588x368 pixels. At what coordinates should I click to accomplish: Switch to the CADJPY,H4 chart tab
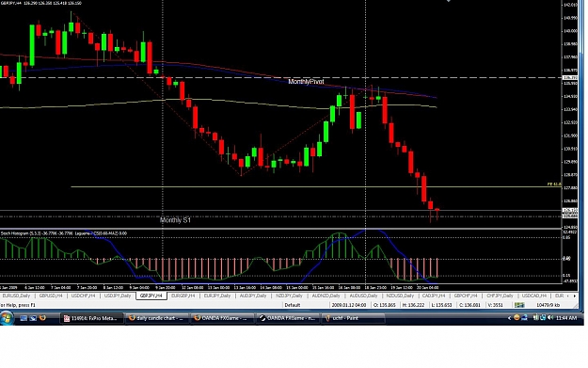coord(434,296)
